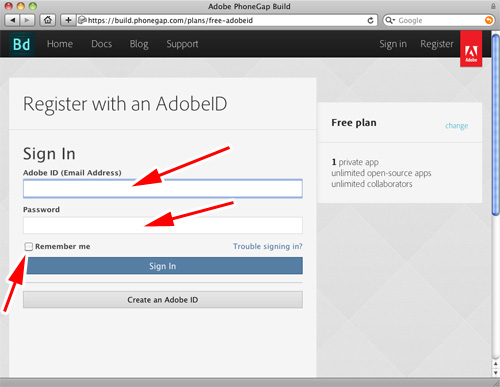Close the browser window with red button
Image resolution: width=500 pixels, height=387 pixels.
(9, 6)
